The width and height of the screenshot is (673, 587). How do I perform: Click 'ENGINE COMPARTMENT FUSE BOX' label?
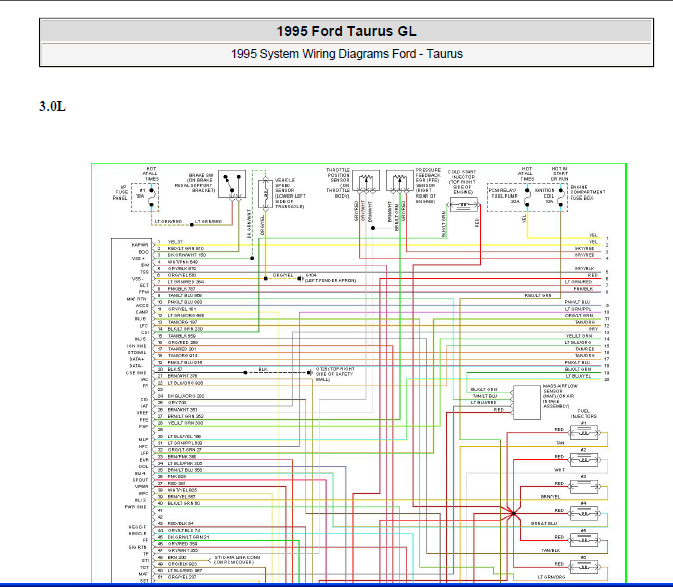pyautogui.click(x=588, y=193)
